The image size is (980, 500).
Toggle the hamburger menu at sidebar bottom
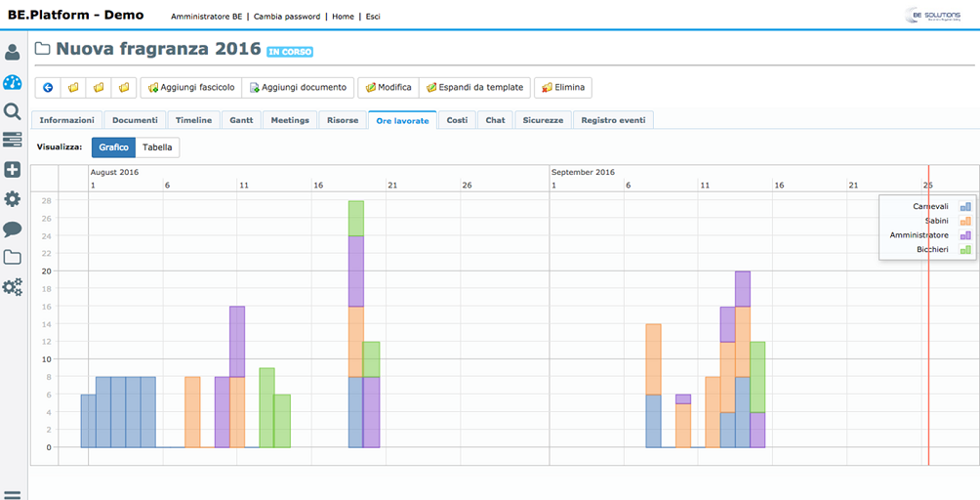point(12,495)
